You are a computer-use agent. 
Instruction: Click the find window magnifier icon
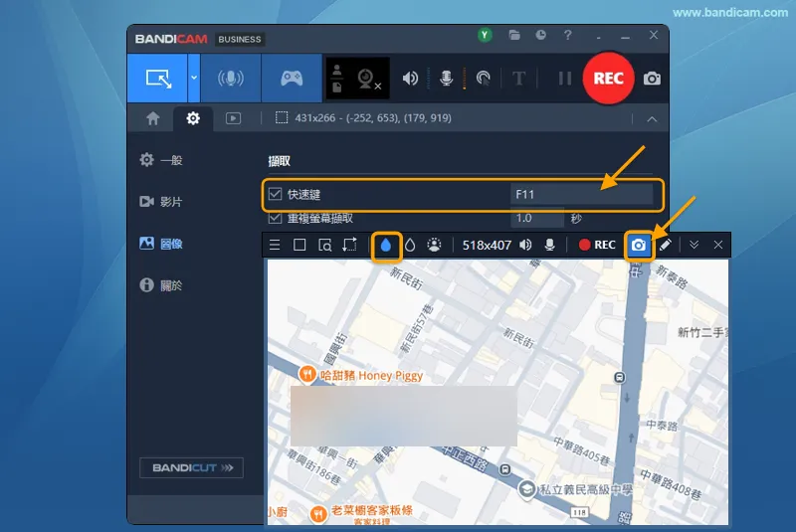tap(325, 245)
